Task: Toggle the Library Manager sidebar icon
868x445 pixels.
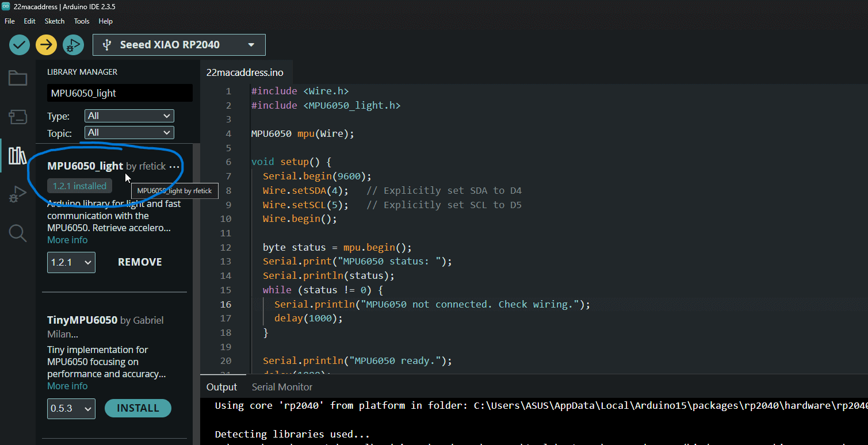Action: 18,155
